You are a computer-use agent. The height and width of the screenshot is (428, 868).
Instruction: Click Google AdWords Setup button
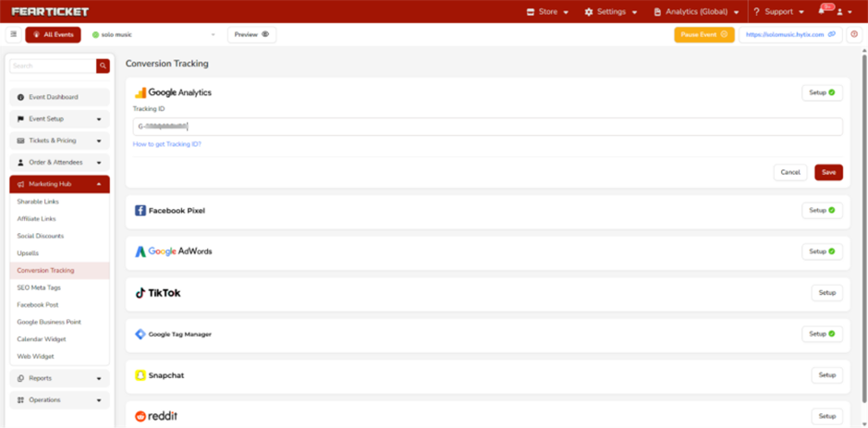(x=822, y=252)
